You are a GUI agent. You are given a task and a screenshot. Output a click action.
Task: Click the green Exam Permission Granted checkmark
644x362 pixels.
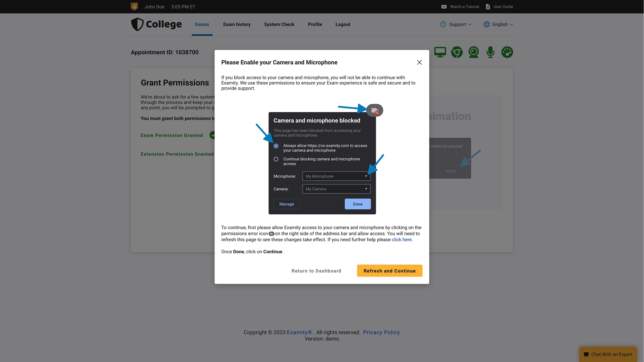click(212, 135)
